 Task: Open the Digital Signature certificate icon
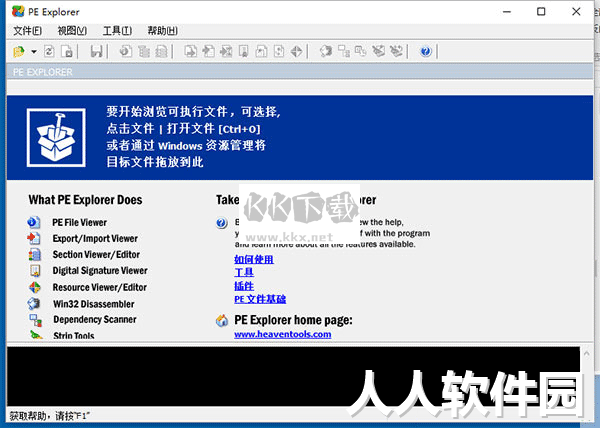click(244, 51)
